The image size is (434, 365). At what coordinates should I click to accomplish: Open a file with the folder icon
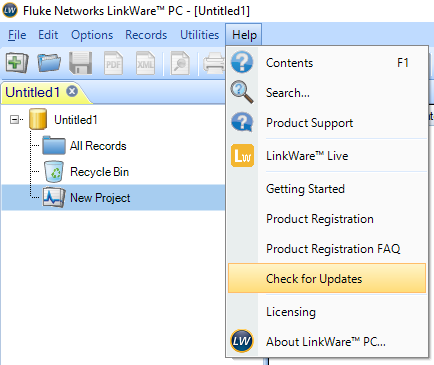[x=49, y=63]
